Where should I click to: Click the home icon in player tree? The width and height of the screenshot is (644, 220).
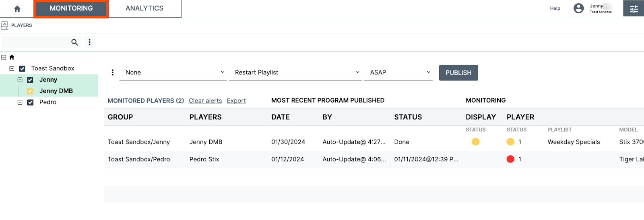coord(12,57)
